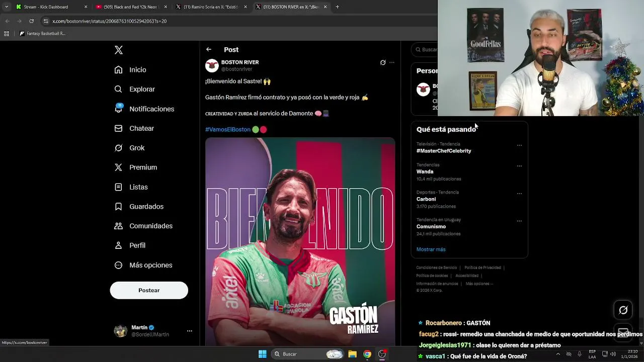Open the Martín account avatar
Screen dimensions: 644x362
[121, 331]
